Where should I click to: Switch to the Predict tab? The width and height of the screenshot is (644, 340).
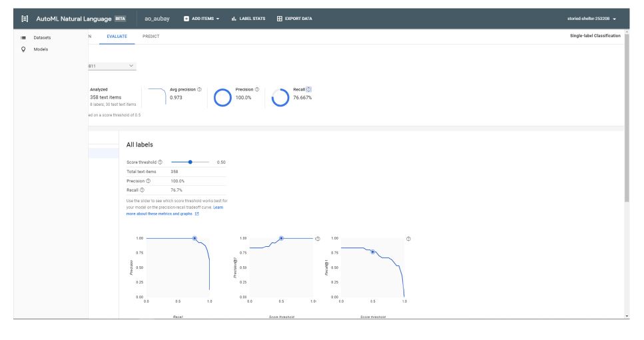pyautogui.click(x=151, y=36)
